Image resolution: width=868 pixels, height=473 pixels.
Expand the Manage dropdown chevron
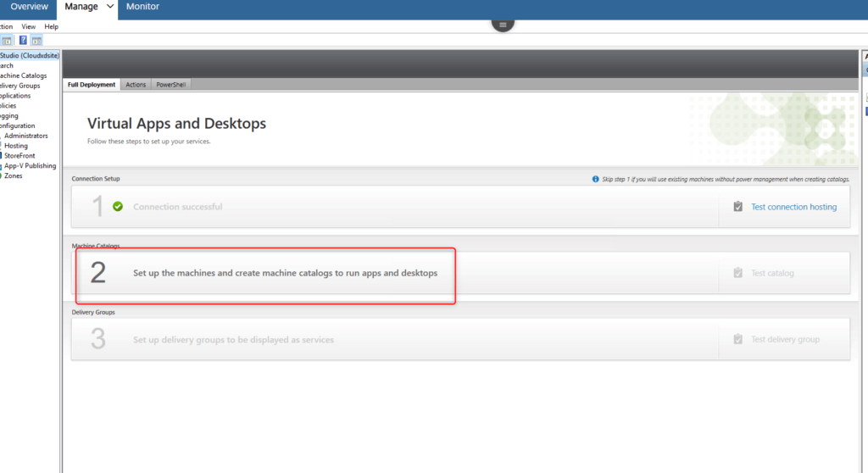coord(109,7)
